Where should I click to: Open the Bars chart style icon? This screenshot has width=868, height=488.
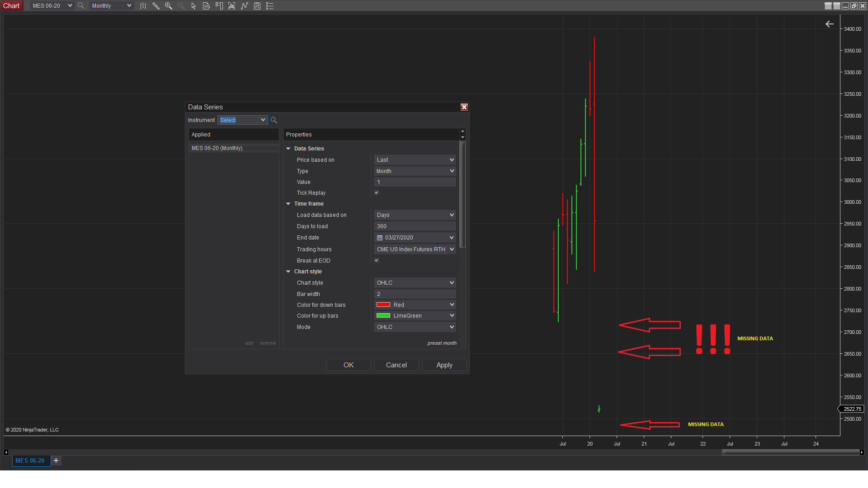[143, 6]
